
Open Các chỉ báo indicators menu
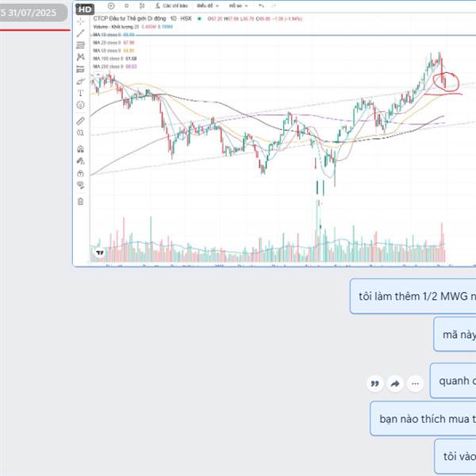pos(172,6)
